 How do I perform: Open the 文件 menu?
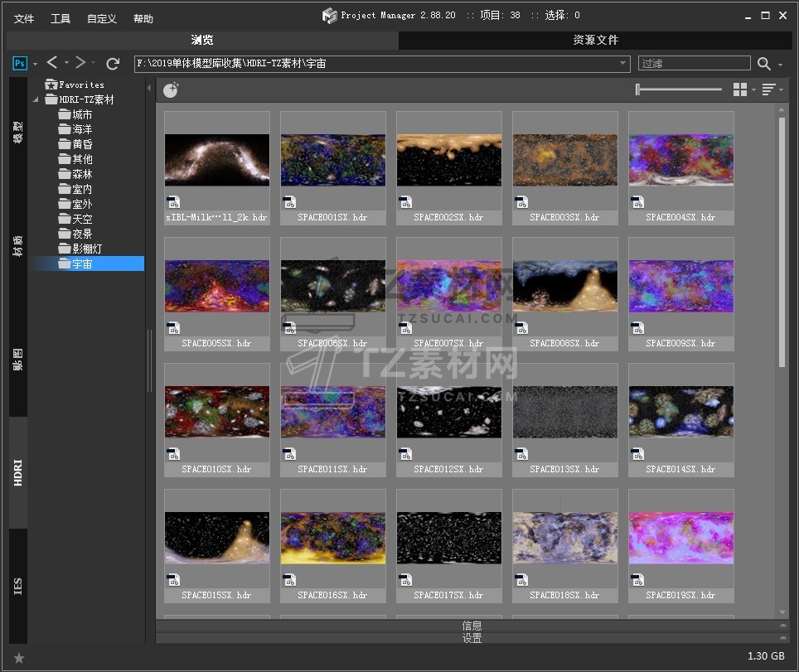24,19
